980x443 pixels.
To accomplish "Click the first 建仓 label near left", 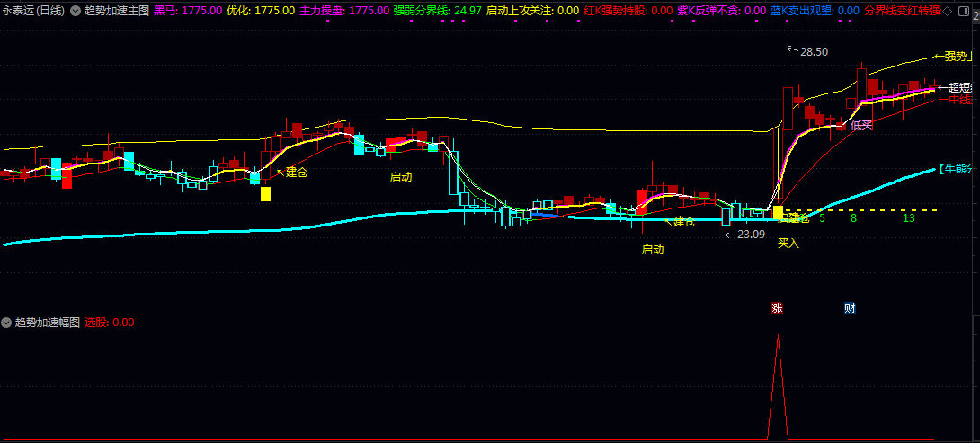I will [297, 172].
